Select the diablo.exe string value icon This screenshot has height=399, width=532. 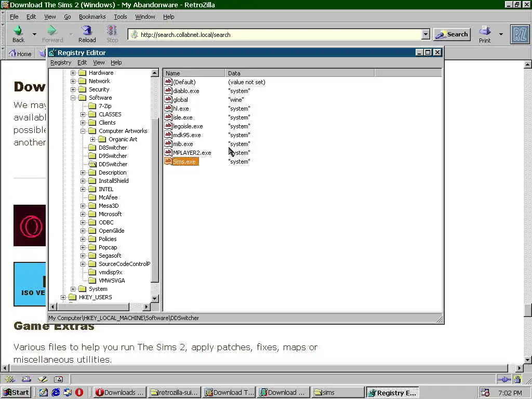click(x=168, y=90)
